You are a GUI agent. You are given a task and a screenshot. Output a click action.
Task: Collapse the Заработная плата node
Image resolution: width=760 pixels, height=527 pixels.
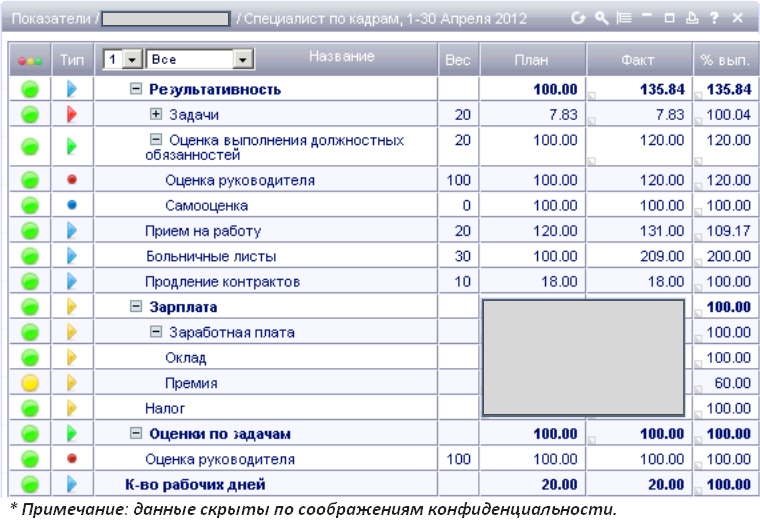click(x=156, y=332)
